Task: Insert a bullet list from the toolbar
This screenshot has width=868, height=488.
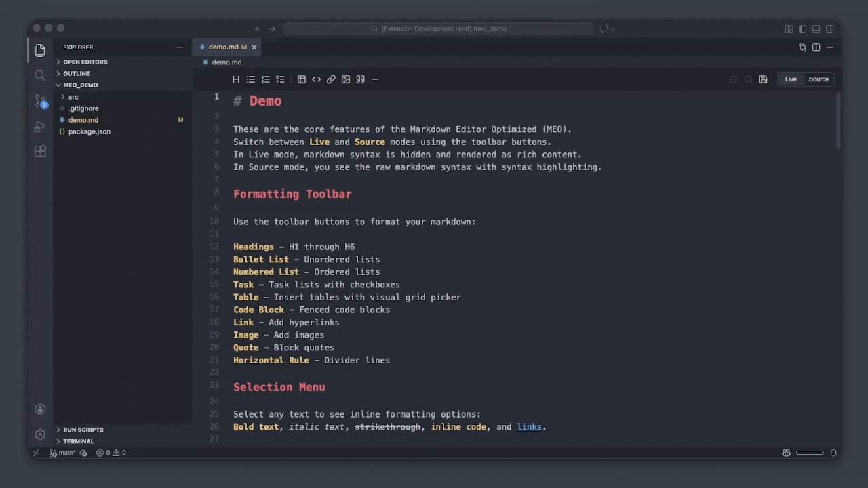Action: click(x=250, y=79)
